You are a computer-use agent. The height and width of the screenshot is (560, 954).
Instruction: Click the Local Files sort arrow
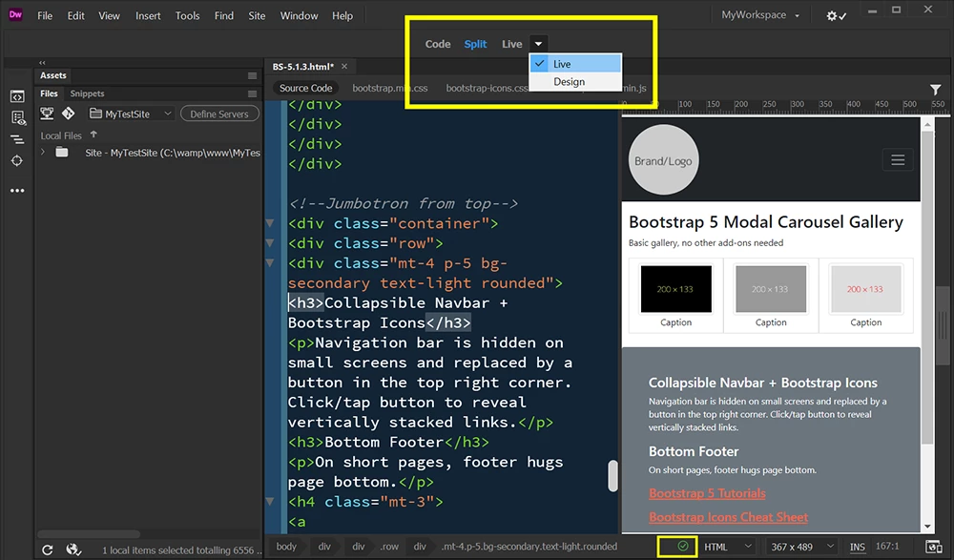click(x=93, y=135)
